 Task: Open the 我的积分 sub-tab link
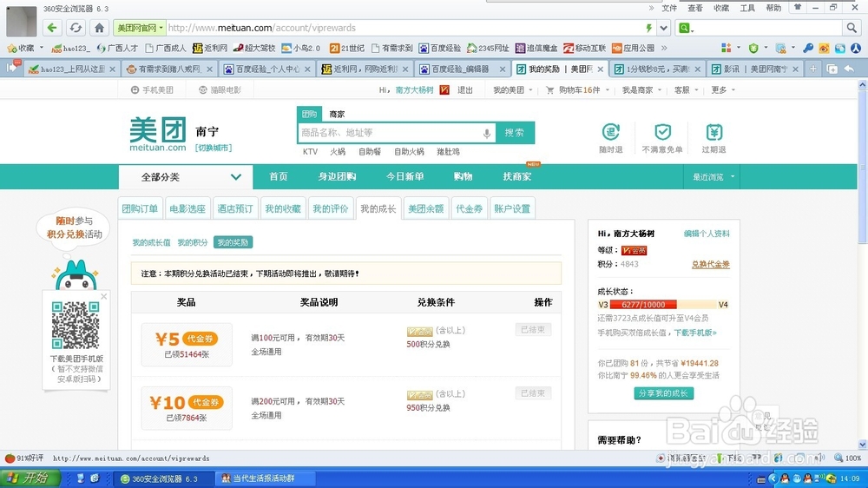[192, 242]
